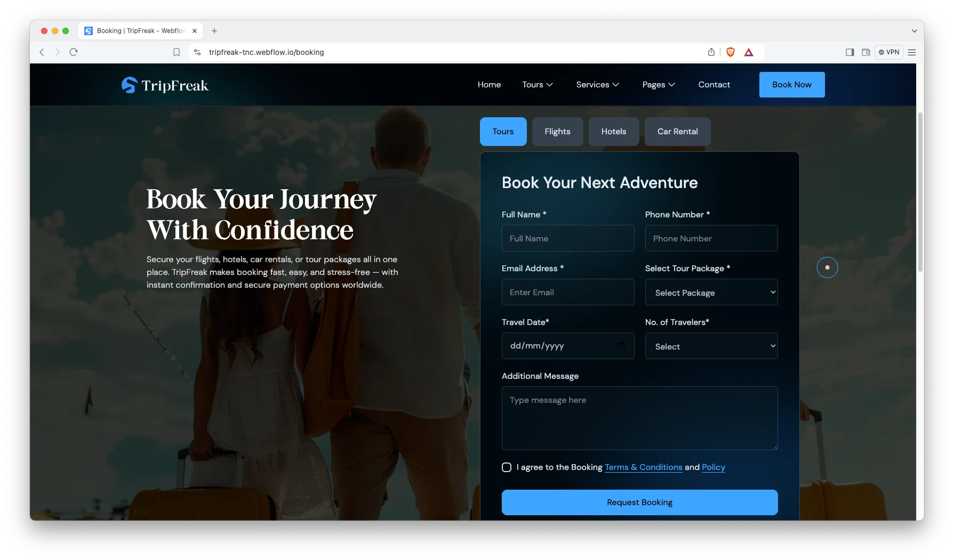Screen dimensions: 954x560
Task: Select the Car Rental tab
Action: pyautogui.click(x=677, y=132)
